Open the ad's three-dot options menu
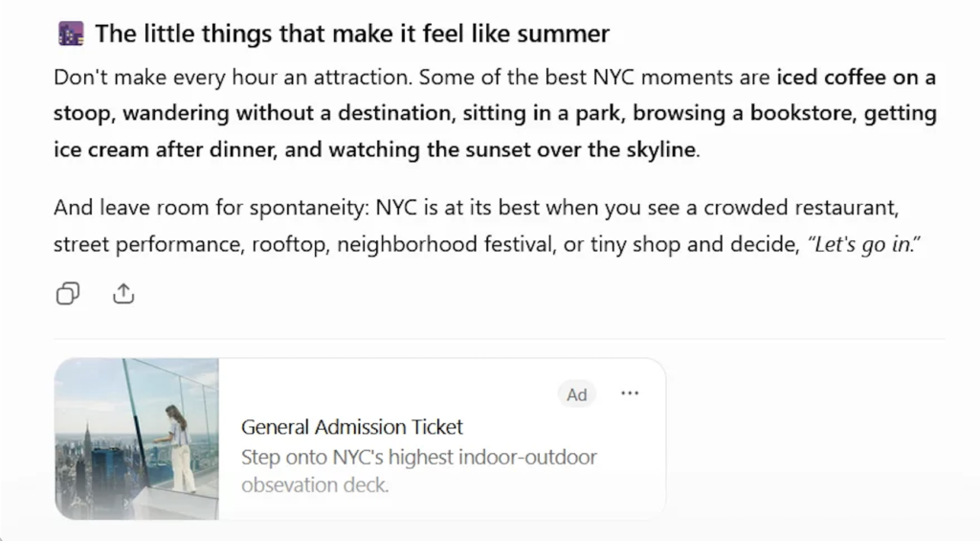This screenshot has height=541, width=980. pos(630,394)
